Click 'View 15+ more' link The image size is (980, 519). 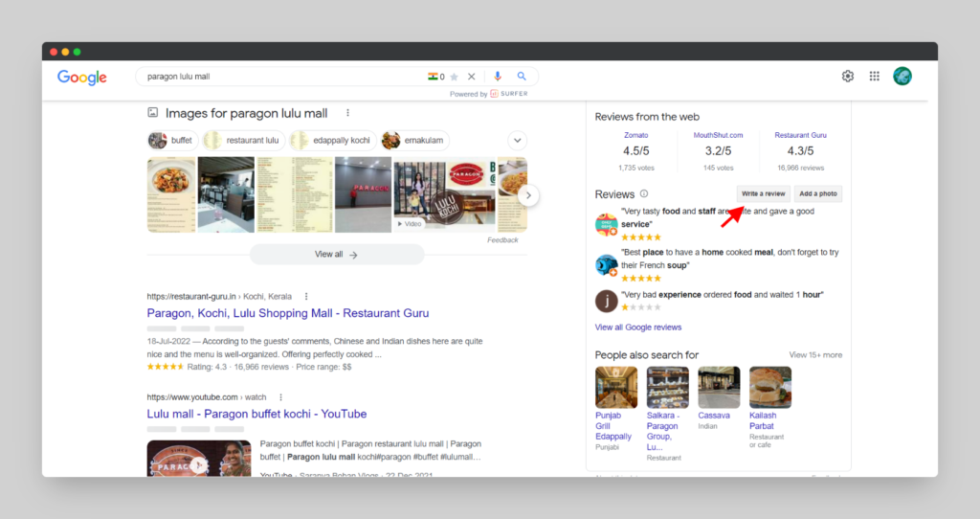coord(815,354)
